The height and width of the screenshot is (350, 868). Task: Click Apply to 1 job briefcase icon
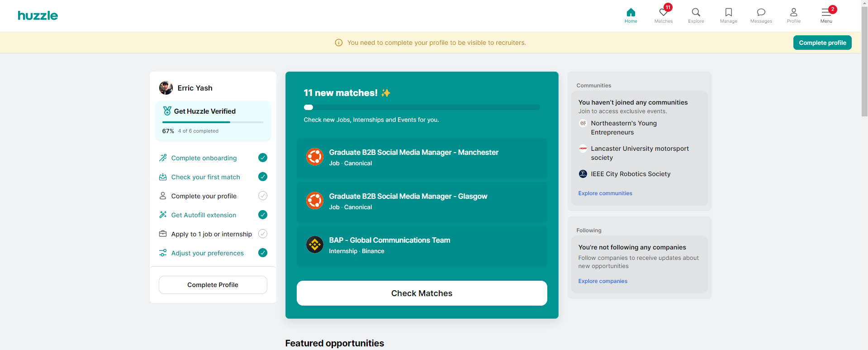point(163,234)
